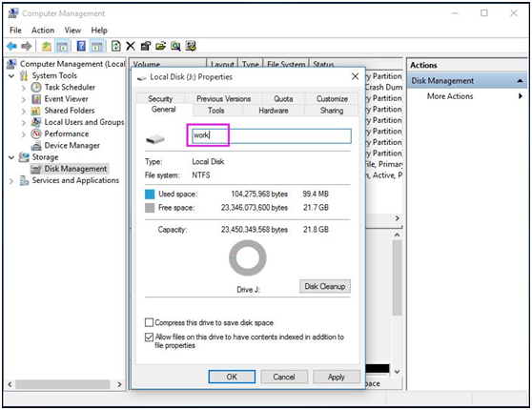Click Cancel in the Properties dialog
The width and height of the screenshot is (532, 410).
(x=284, y=377)
